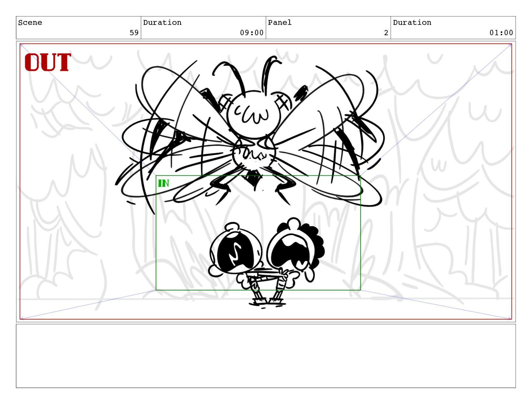Select panel duration value 01:00

[x=501, y=33]
